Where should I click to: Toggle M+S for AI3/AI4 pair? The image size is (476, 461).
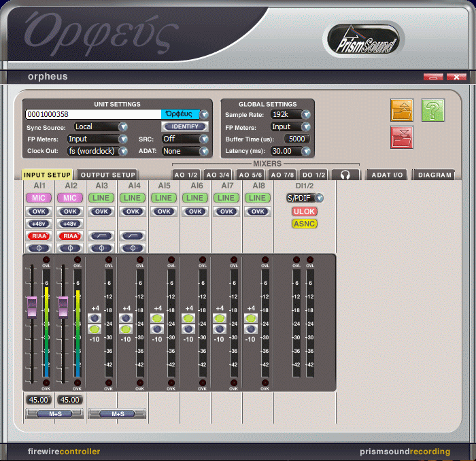tap(117, 413)
